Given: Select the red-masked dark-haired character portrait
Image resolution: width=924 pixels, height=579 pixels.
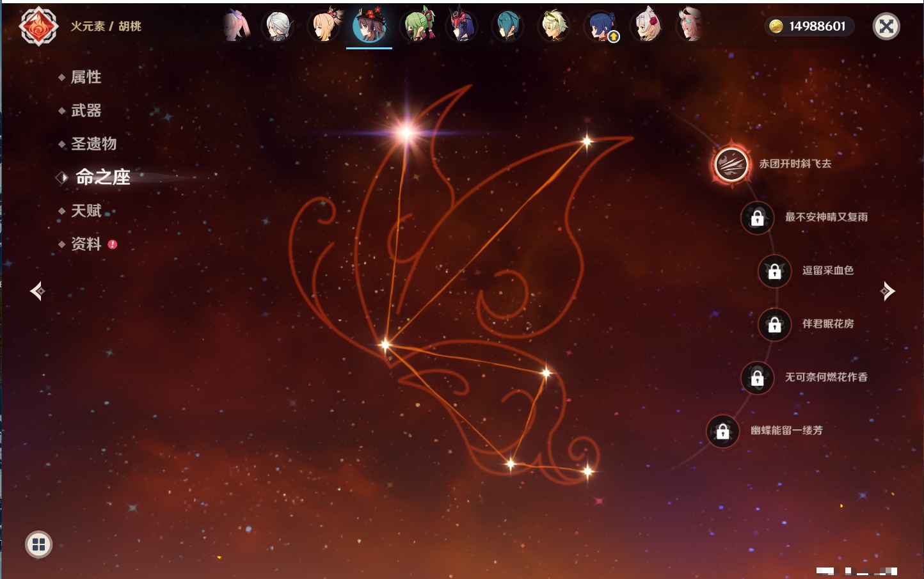Looking at the screenshot, I should click(461, 26).
